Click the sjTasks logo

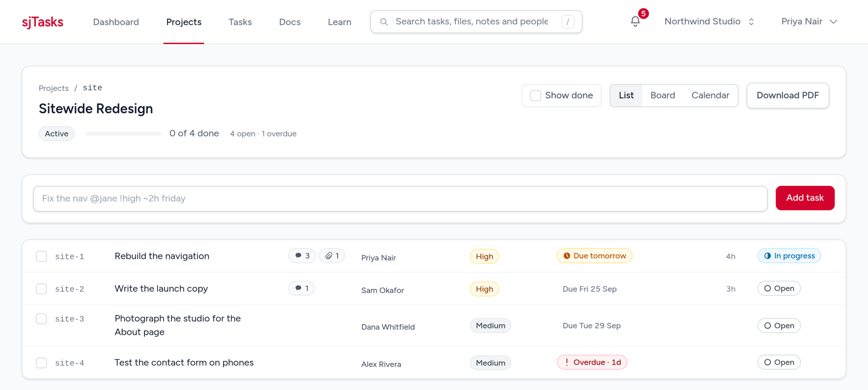click(43, 22)
